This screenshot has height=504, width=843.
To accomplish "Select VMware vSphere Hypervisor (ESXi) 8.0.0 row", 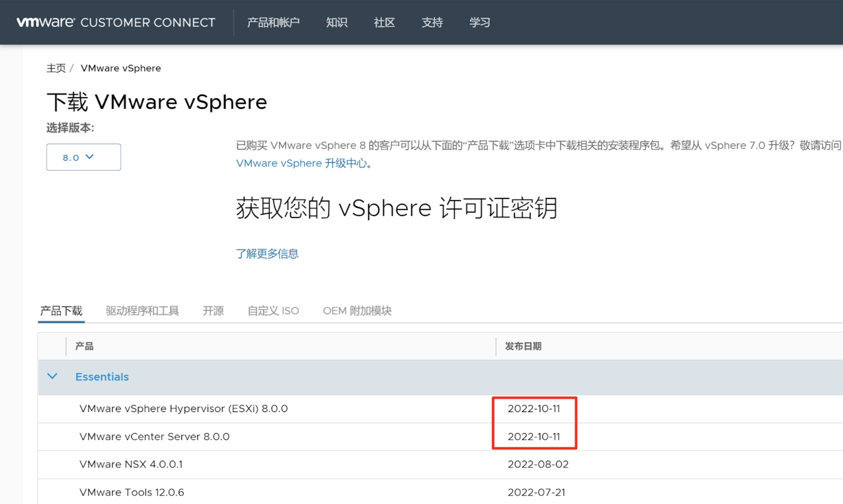I will [441, 409].
